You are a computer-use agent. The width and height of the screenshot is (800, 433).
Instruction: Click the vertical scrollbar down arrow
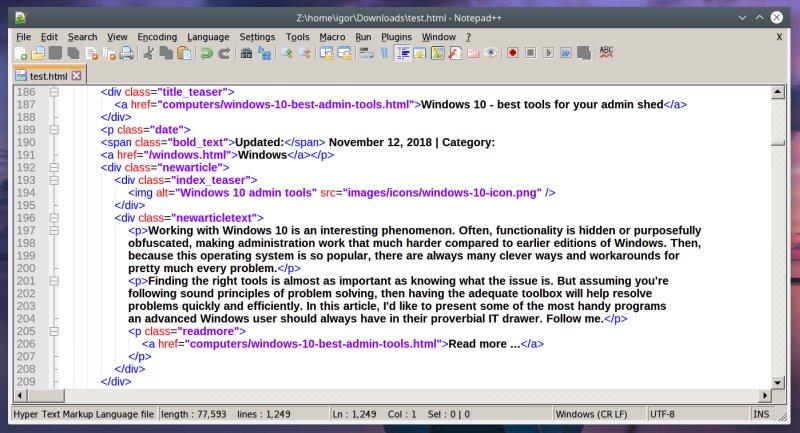tap(777, 381)
